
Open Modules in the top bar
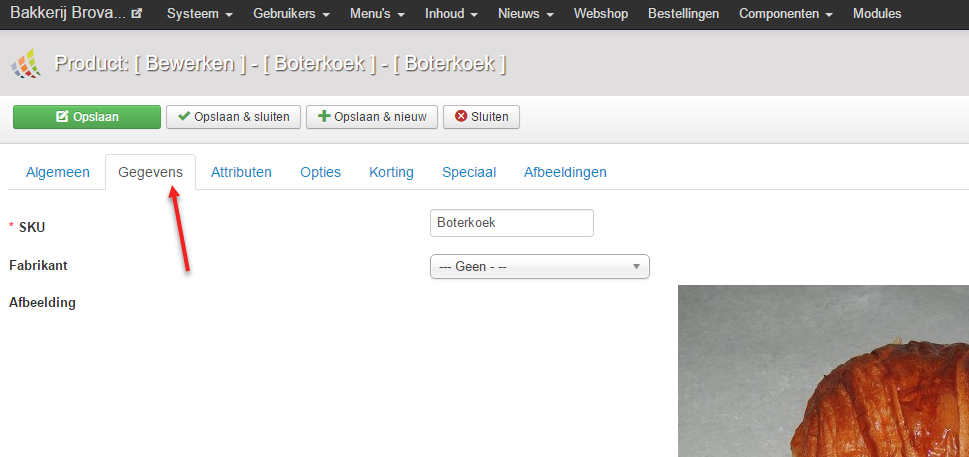pyautogui.click(x=877, y=14)
